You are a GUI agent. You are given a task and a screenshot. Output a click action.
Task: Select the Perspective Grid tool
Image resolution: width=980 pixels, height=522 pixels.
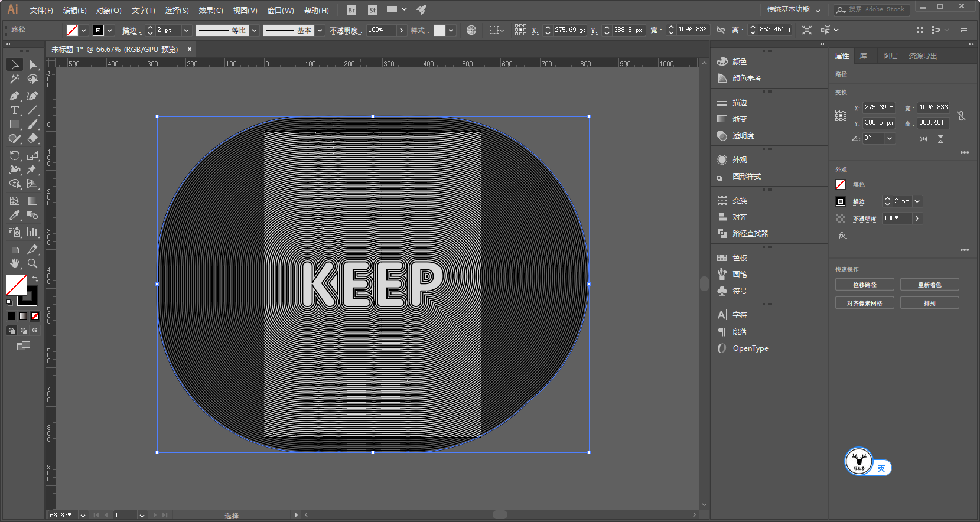[32, 184]
